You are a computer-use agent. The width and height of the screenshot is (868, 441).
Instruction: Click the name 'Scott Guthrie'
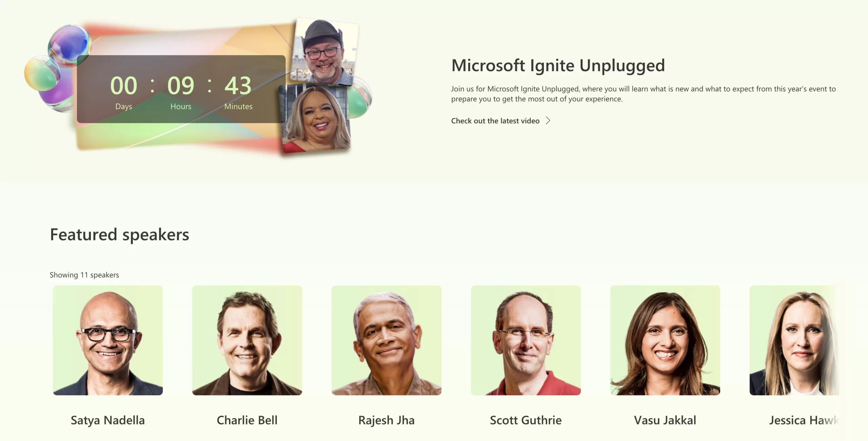coord(526,420)
